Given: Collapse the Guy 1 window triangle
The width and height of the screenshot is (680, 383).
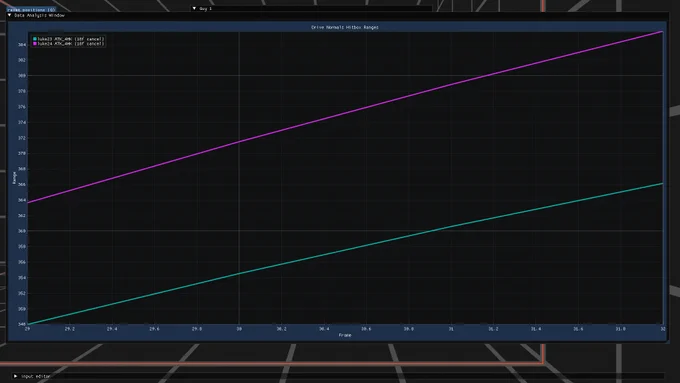Looking at the screenshot, I should click(194, 8).
